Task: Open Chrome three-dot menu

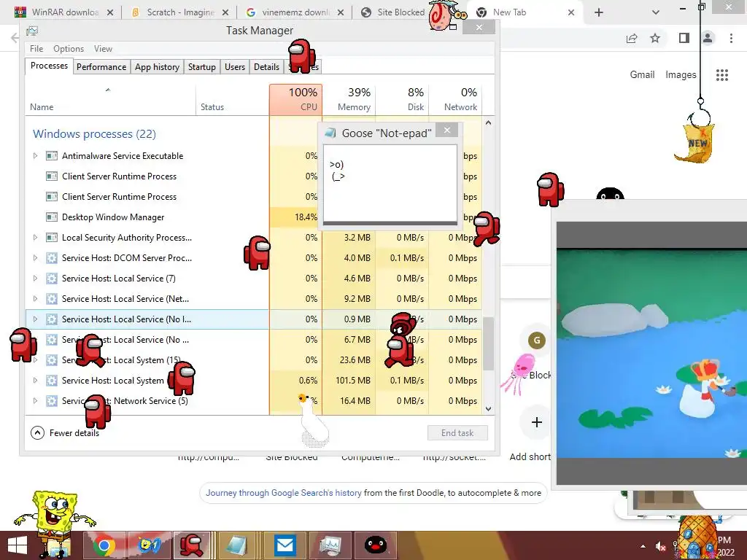Action: coord(731,38)
